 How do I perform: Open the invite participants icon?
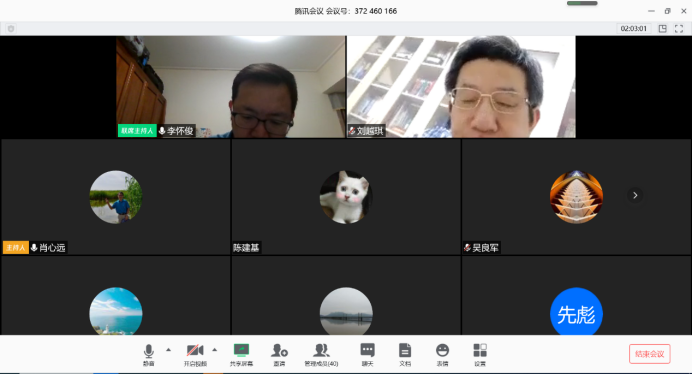(x=279, y=355)
